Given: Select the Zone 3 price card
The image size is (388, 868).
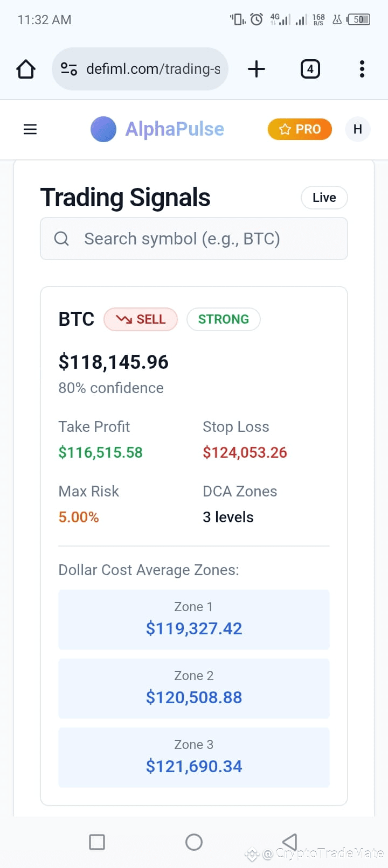Looking at the screenshot, I should pyautogui.click(x=194, y=757).
